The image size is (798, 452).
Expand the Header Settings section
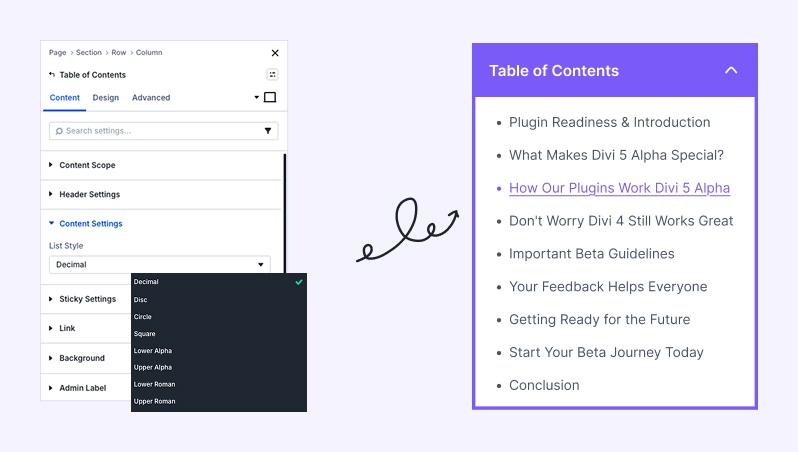(89, 194)
